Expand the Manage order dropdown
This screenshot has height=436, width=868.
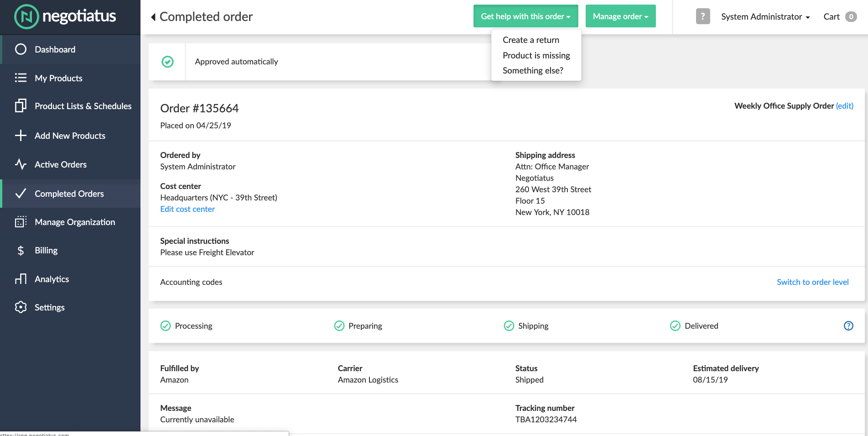pyautogui.click(x=620, y=16)
